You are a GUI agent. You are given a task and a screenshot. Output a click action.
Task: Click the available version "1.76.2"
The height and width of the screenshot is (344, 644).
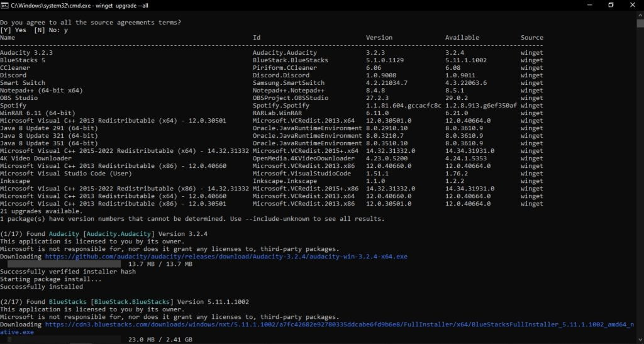point(457,173)
